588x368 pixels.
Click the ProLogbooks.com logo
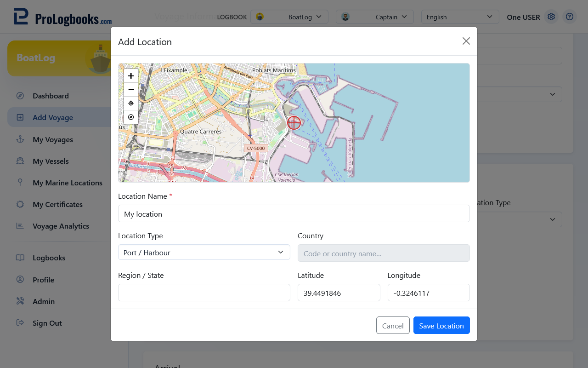click(62, 17)
